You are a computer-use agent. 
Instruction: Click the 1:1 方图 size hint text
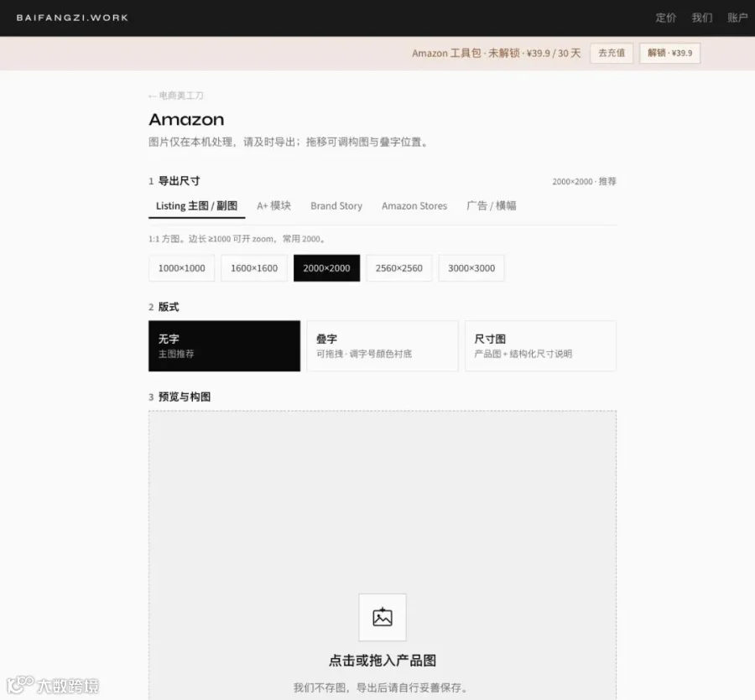tap(237, 239)
